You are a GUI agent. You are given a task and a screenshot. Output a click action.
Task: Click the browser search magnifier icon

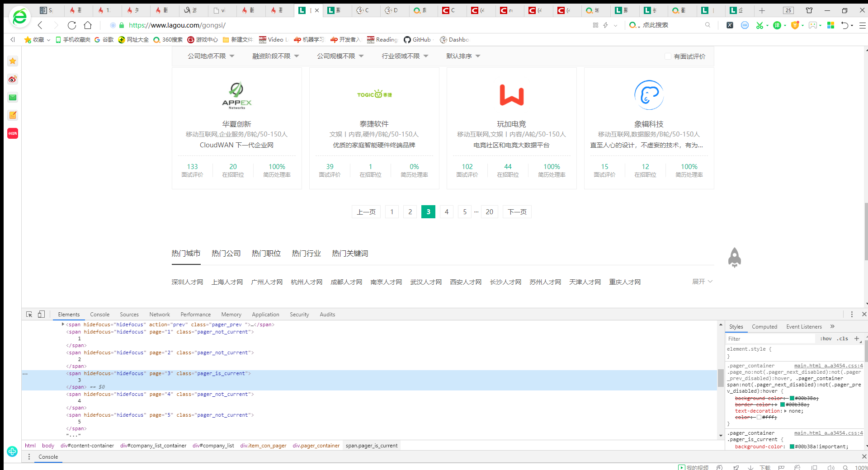[708, 25]
